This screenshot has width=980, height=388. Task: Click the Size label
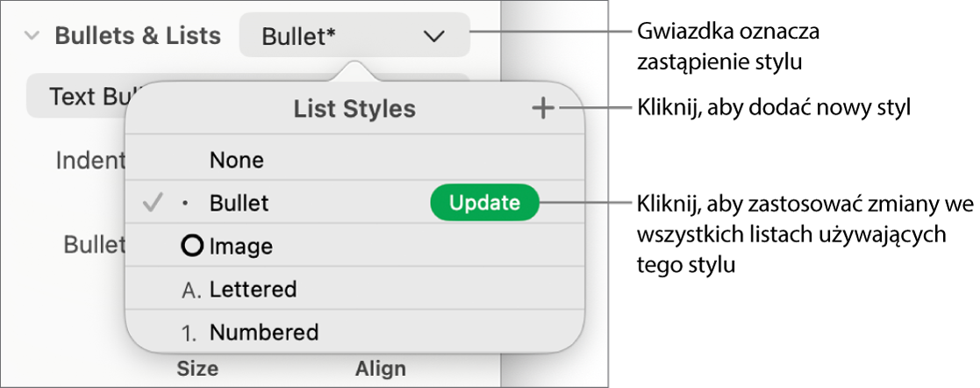pyautogui.click(x=197, y=369)
